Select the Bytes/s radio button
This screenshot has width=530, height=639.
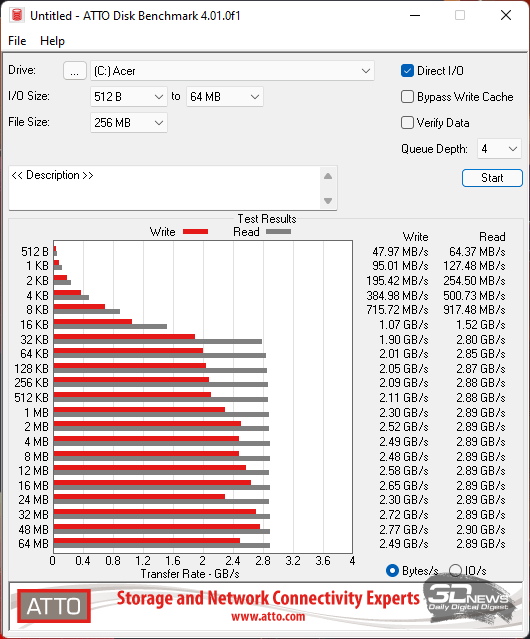(x=392, y=571)
